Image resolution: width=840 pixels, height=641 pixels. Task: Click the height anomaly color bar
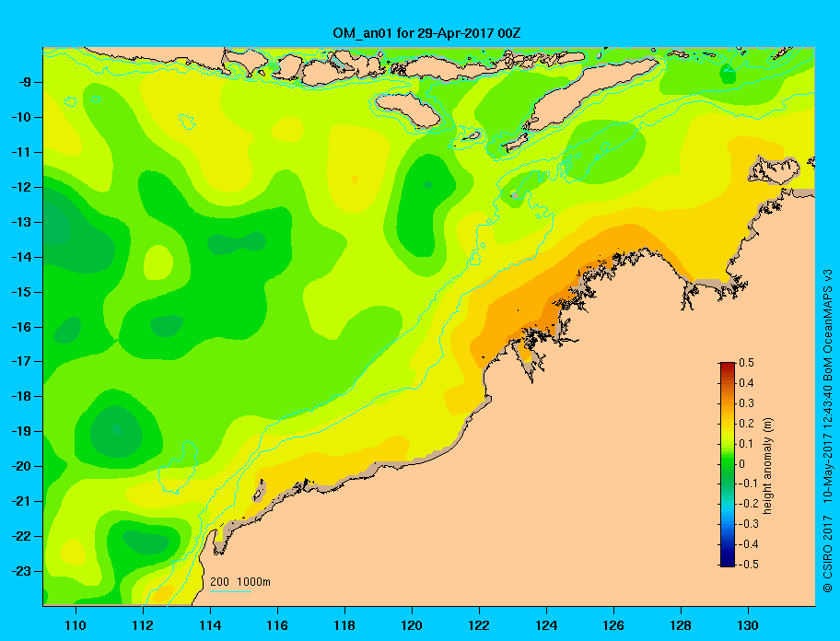click(x=728, y=464)
